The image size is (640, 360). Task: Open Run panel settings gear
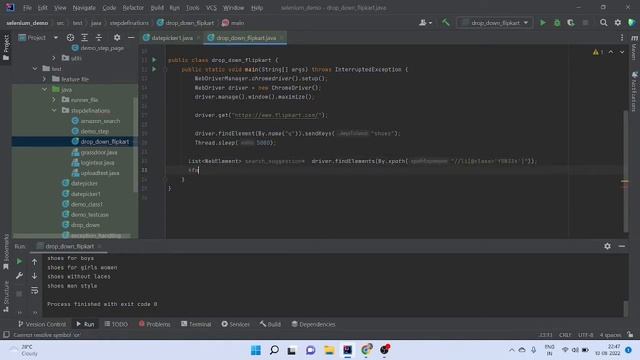607,246
